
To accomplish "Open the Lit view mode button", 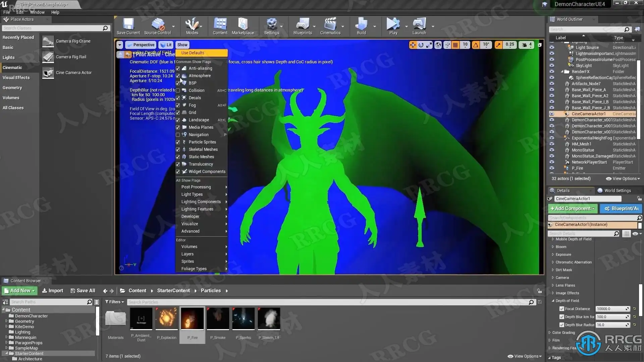I will point(166,45).
